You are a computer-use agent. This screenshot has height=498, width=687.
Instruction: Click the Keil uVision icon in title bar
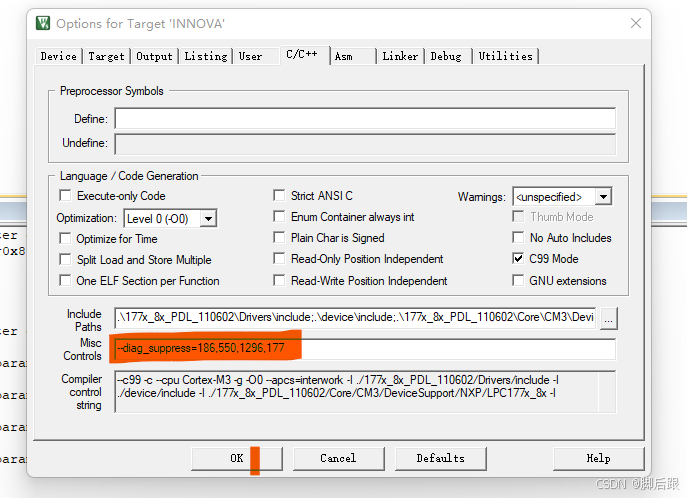43,23
